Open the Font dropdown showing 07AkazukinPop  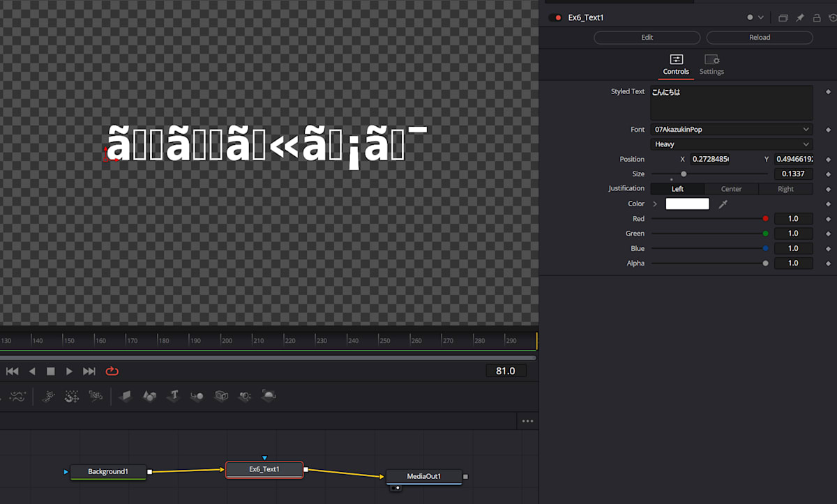click(731, 129)
